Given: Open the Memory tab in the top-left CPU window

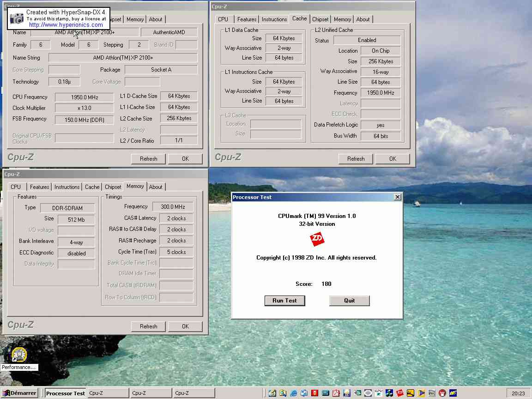Looking at the screenshot, I should (135, 19).
